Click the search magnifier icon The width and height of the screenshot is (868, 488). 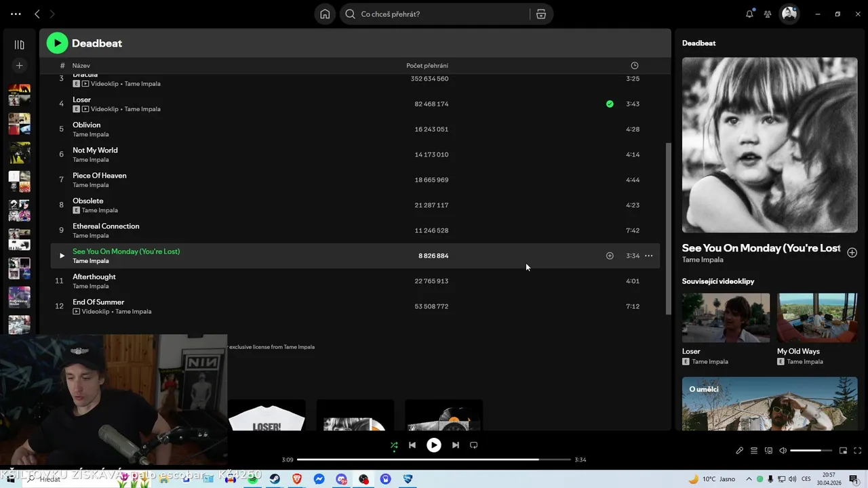[350, 14]
